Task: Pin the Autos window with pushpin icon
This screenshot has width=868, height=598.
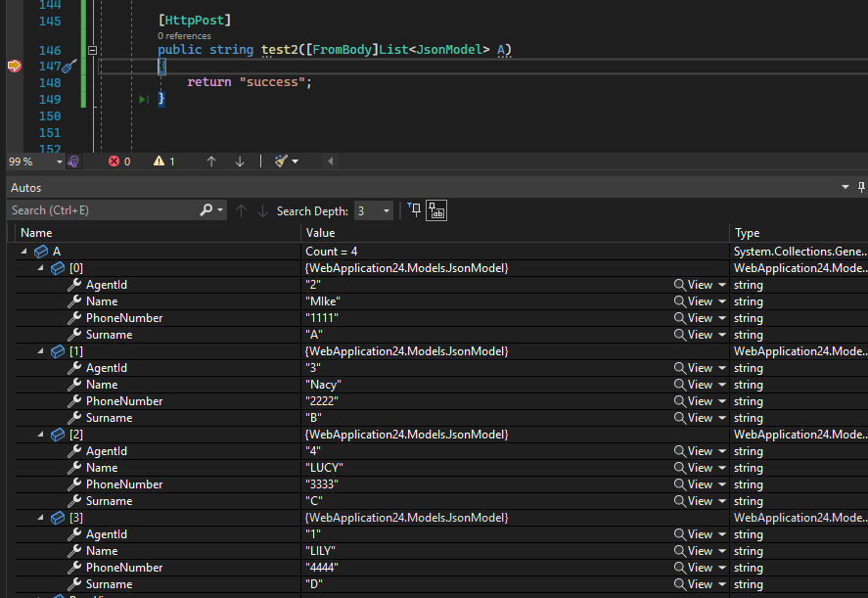Action: (x=861, y=187)
